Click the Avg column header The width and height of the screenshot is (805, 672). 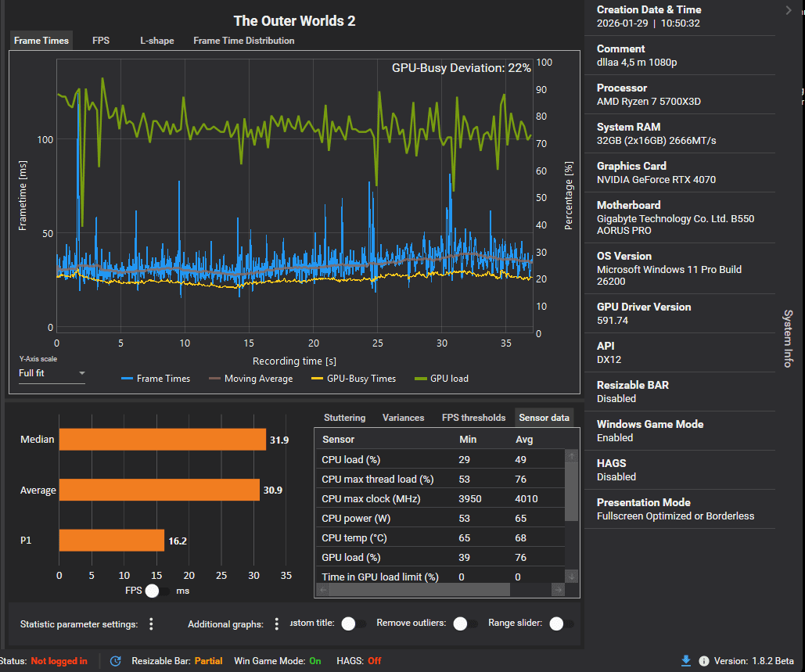[524, 440]
